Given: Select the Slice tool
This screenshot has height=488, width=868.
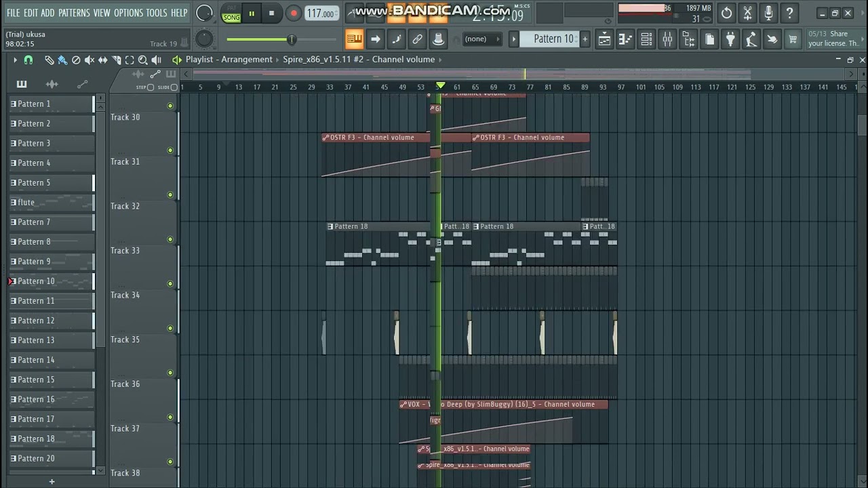Looking at the screenshot, I should coord(117,60).
